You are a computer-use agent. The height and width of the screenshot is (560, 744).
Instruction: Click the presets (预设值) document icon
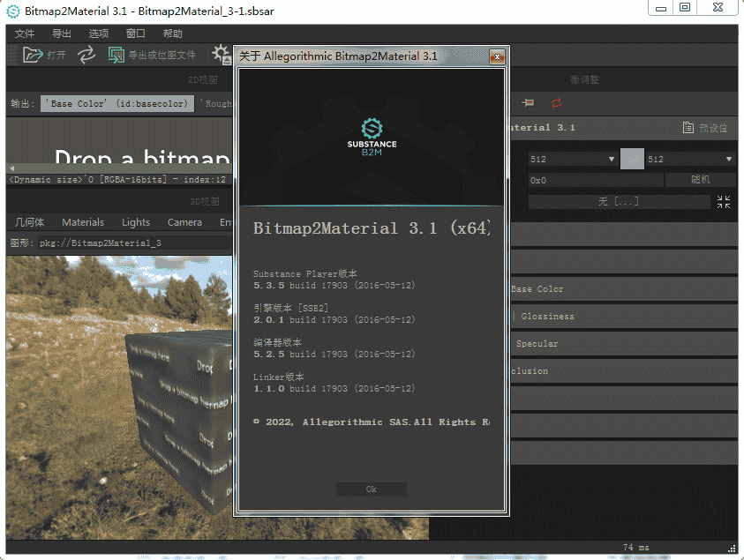pyautogui.click(x=688, y=128)
